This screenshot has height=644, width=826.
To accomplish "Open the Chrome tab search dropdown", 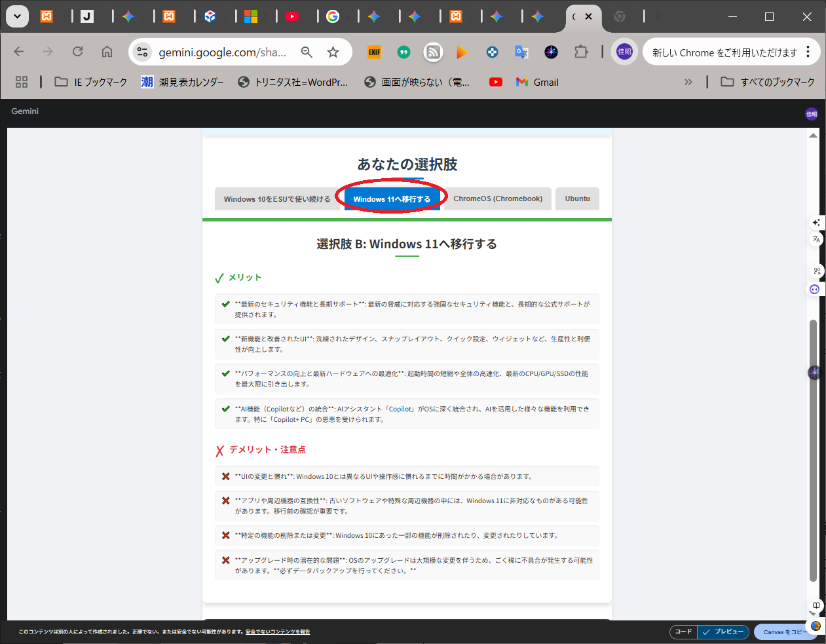I will click(17, 16).
